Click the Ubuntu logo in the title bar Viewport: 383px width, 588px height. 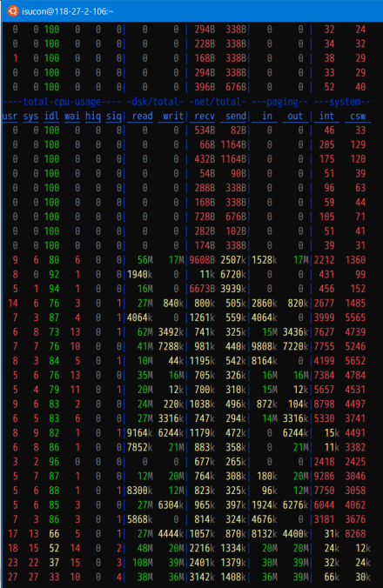point(13,11)
